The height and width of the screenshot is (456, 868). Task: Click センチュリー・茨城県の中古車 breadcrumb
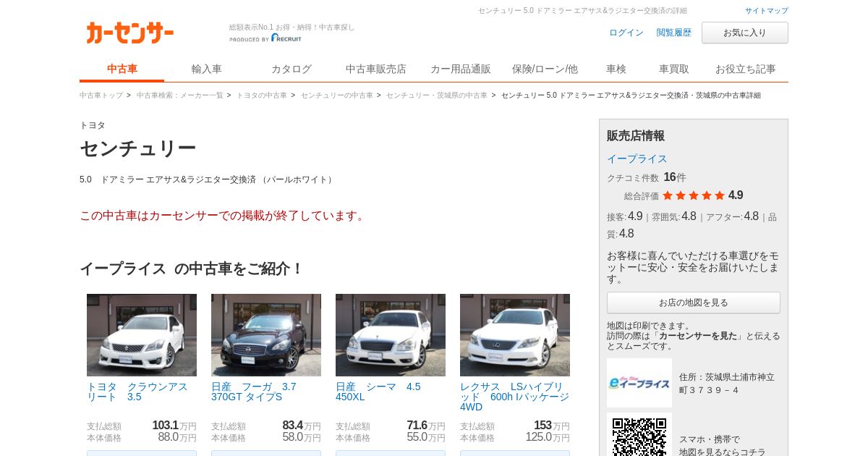[x=437, y=96]
